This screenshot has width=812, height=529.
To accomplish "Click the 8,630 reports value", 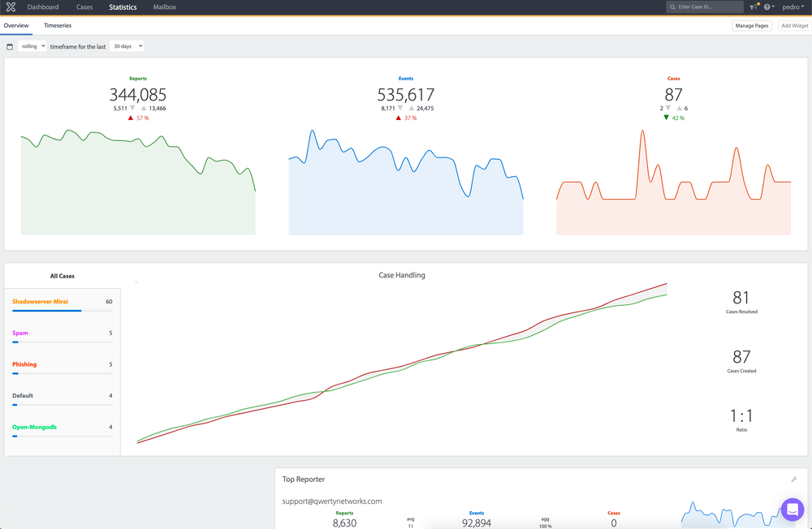I will click(x=344, y=523).
